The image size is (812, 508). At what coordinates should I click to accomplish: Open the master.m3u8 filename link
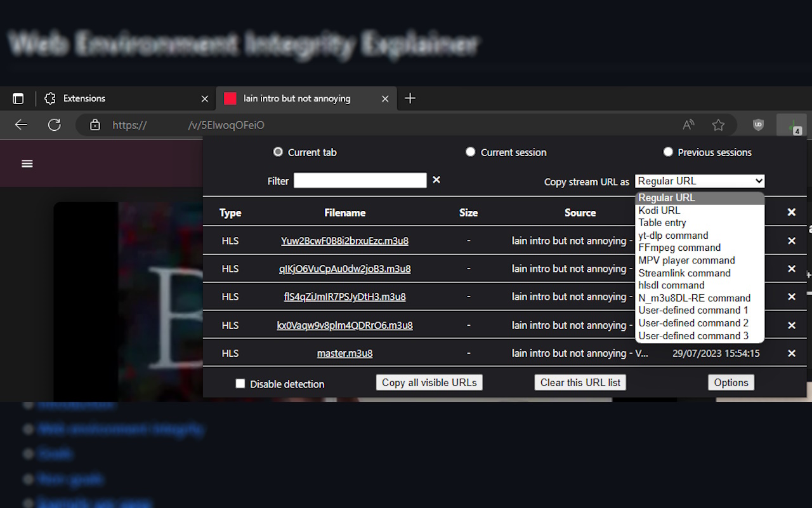[x=344, y=353]
